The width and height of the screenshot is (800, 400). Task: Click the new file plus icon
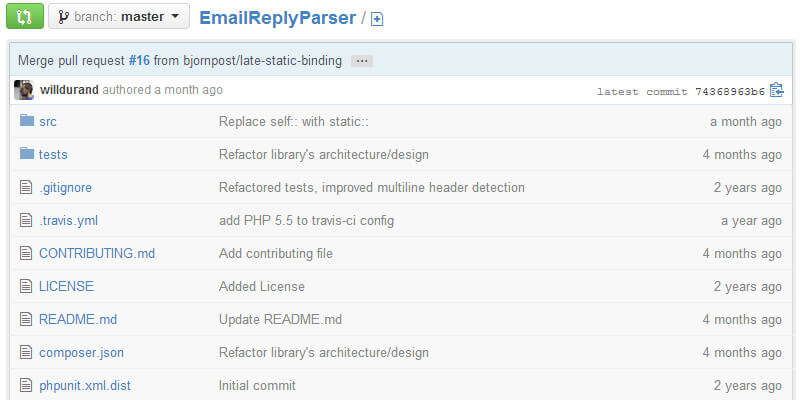377,18
